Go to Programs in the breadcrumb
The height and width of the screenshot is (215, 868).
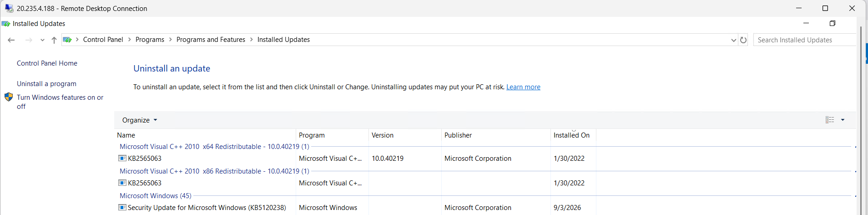coord(150,40)
